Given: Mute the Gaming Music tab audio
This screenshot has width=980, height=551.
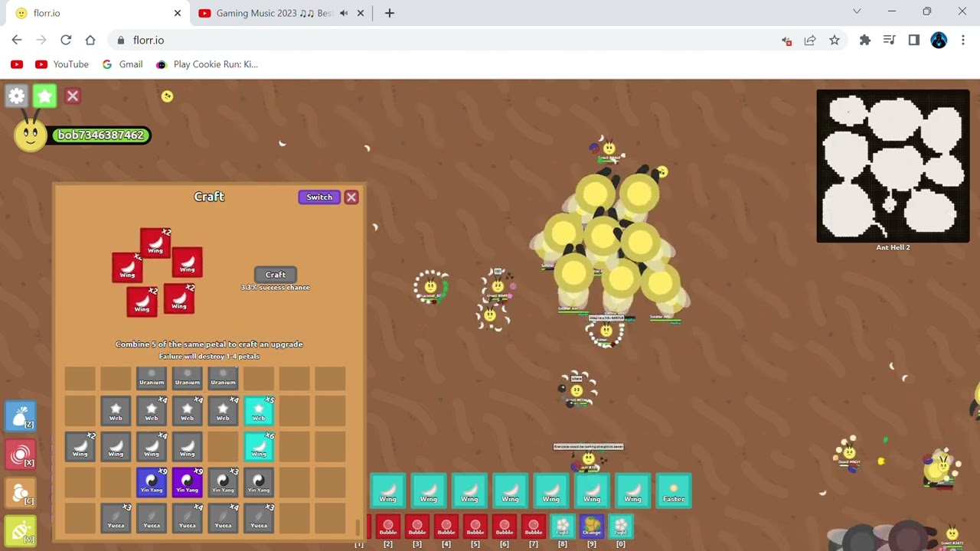Looking at the screenshot, I should pyautogui.click(x=344, y=13).
